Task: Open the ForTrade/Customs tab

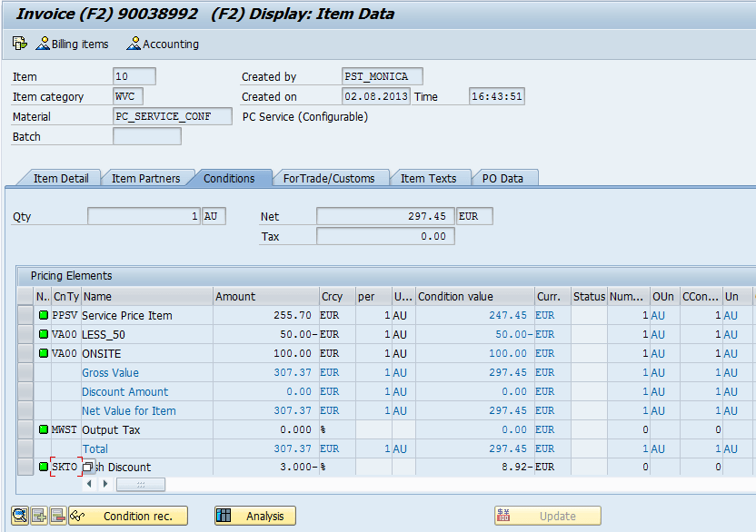Action: 331,178
